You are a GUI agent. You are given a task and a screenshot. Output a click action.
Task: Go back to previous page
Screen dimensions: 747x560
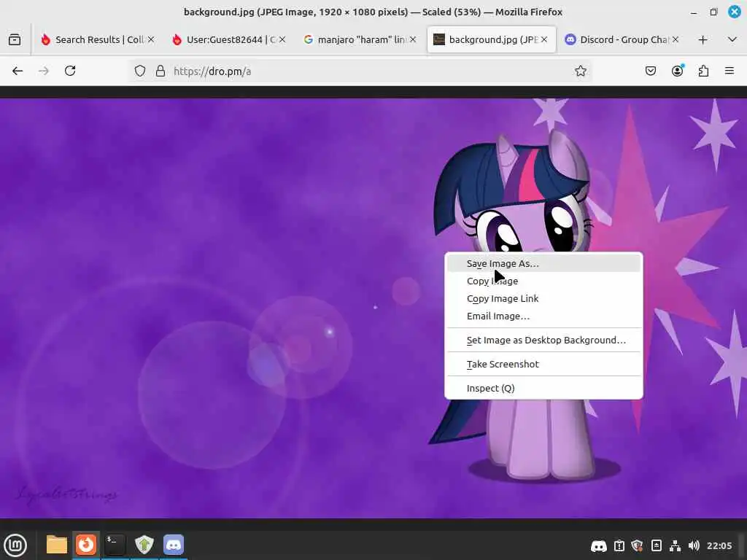click(18, 71)
